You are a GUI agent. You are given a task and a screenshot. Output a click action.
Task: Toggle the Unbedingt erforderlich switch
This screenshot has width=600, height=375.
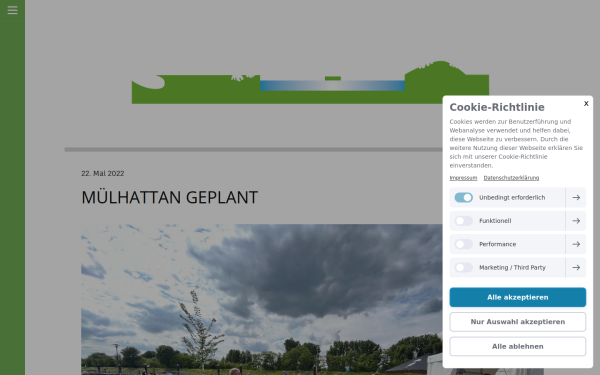[x=463, y=197]
